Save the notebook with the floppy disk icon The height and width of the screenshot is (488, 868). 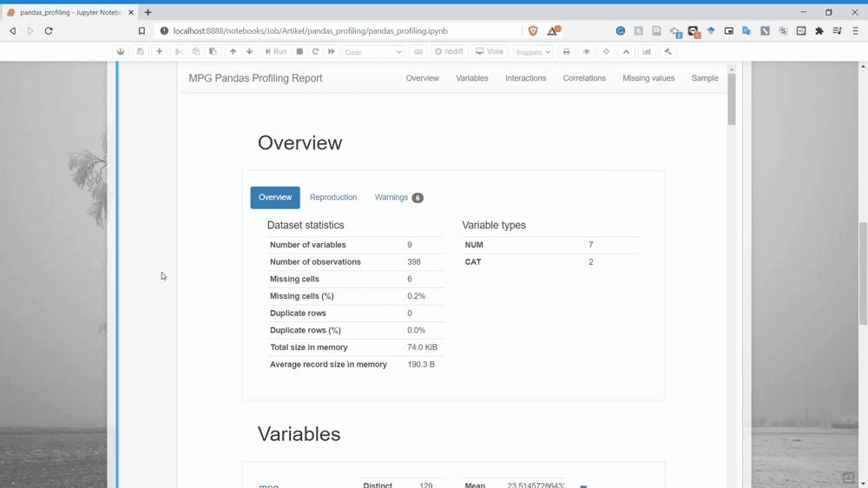pos(140,51)
